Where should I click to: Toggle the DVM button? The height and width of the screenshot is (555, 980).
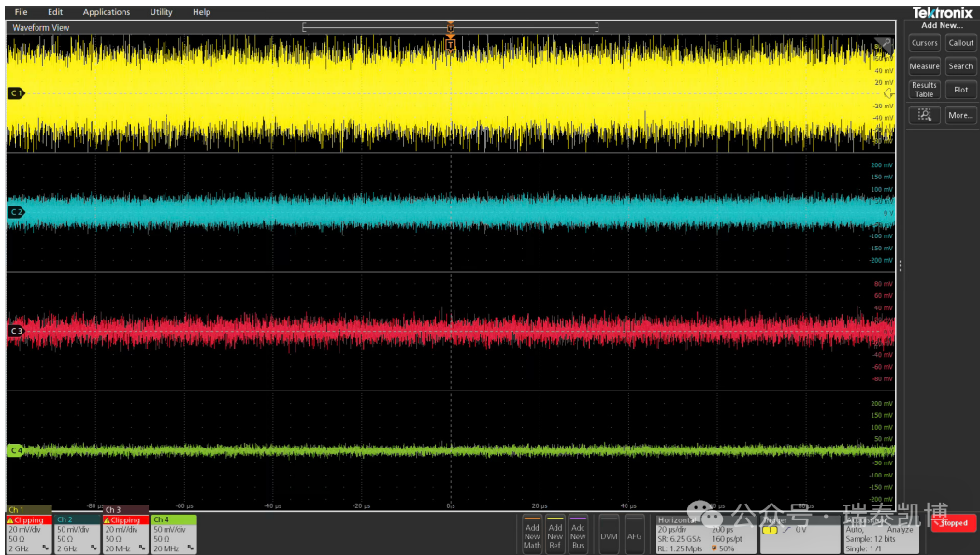click(609, 536)
